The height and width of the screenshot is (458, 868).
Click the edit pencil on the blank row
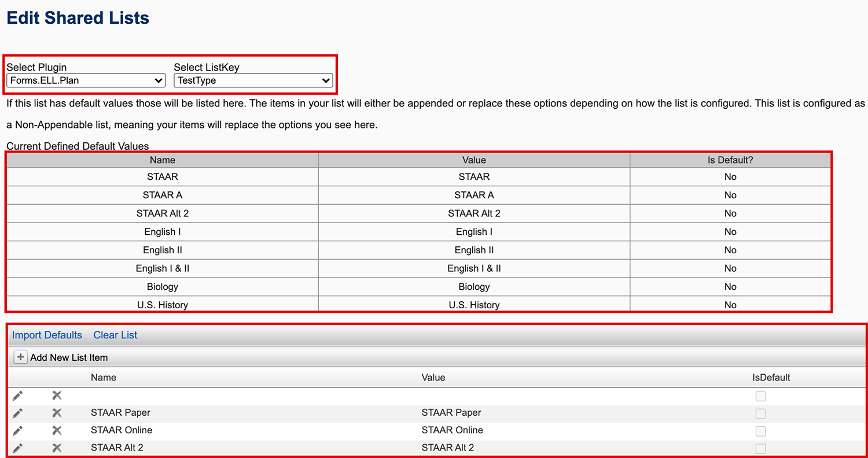coord(18,396)
